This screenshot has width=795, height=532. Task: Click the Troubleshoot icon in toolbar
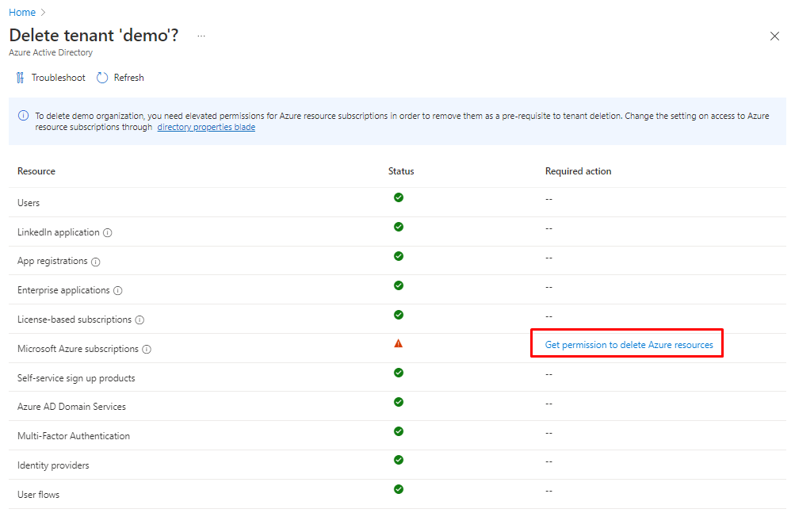(20, 78)
